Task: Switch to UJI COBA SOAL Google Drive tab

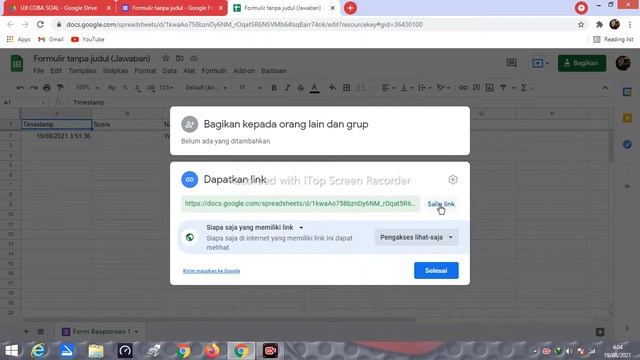Action: point(58,8)
